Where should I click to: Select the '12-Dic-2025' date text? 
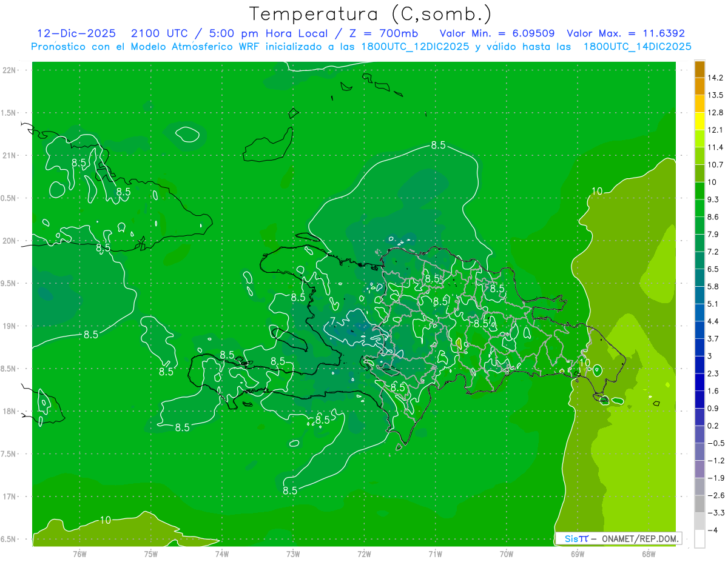(77, 33)
